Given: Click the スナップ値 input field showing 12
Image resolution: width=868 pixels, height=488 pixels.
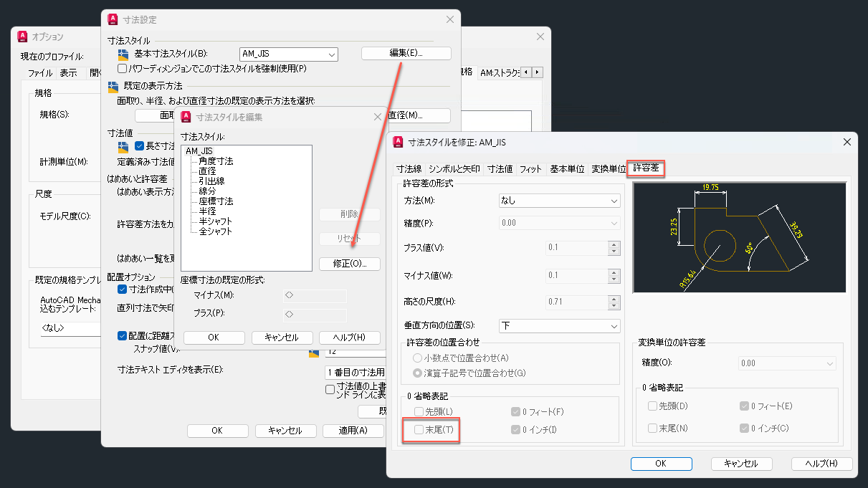Looking at the screenshot, I should (356, 352).
